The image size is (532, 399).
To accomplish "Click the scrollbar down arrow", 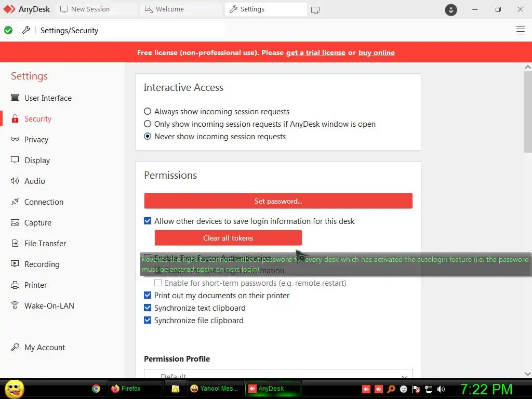I will point(528,374).
